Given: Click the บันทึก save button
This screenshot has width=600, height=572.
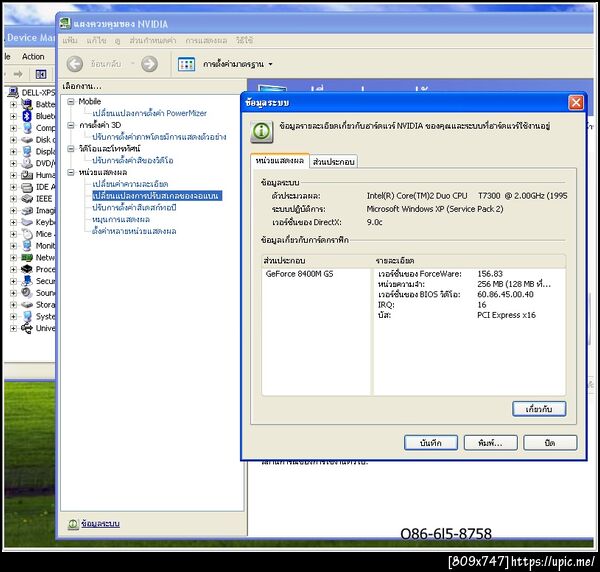Looking at the screenshot, I should coord(431,443).
